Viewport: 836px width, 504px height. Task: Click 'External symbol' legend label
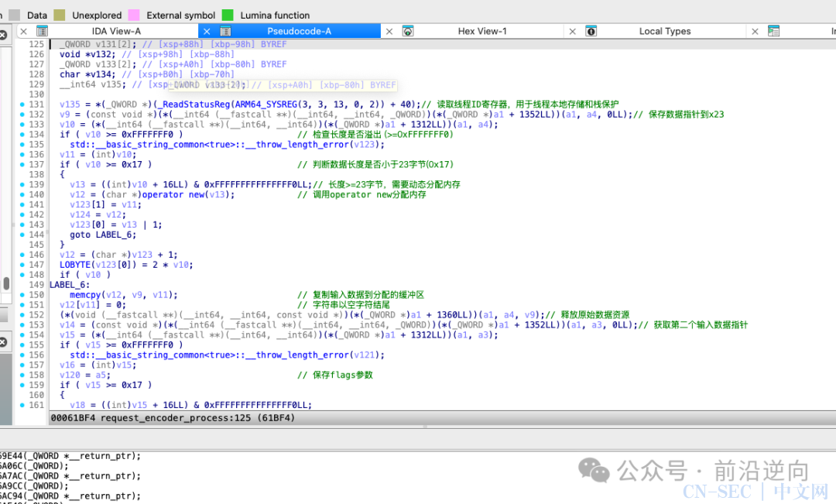(x=180, y=15)
